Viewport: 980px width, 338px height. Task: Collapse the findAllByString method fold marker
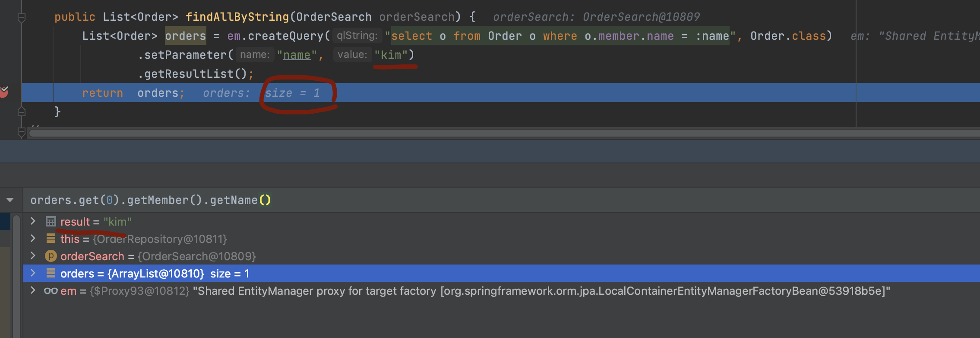(22, 18)
